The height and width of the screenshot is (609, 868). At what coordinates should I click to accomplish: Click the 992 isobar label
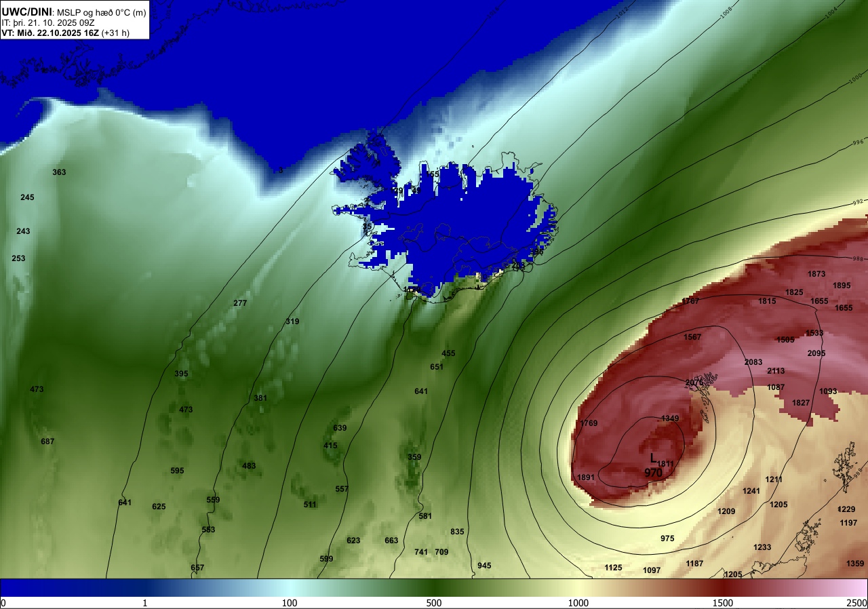pyautogui.click(x=858, y=201)
